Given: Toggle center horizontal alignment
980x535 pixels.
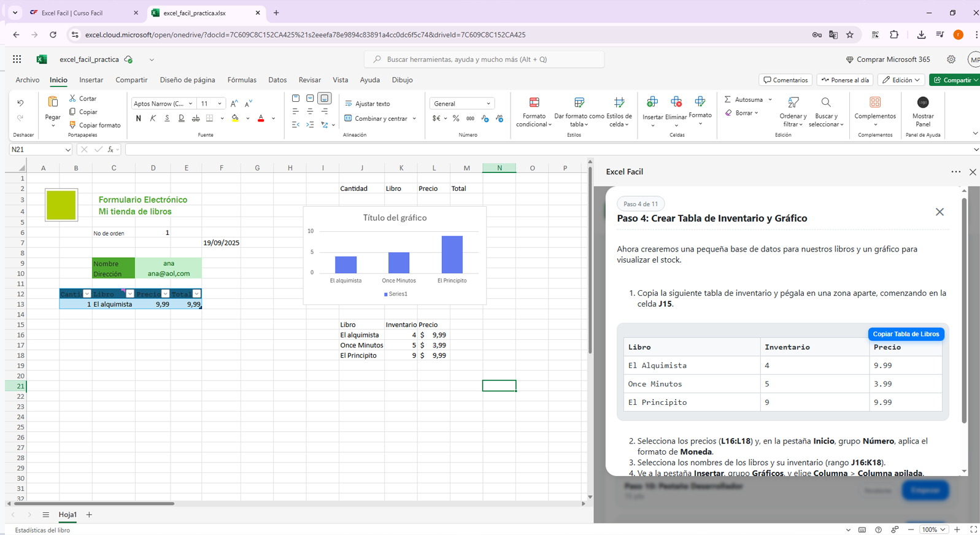Looking at the screenshot, I should [311, 111].
